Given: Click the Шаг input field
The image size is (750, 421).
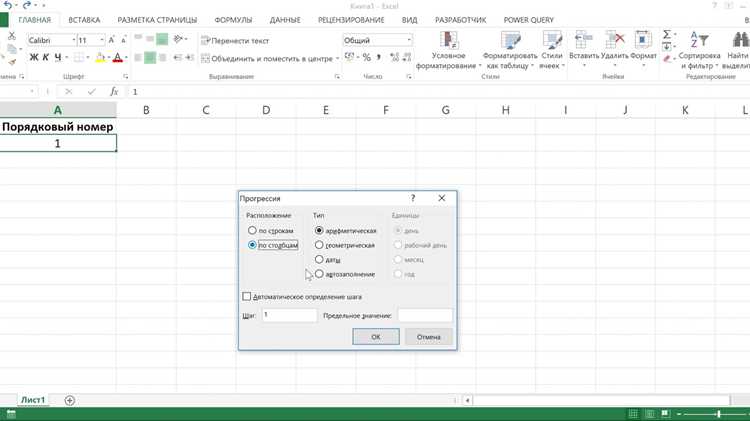Looking at the screenshot, I should (289, 315).
